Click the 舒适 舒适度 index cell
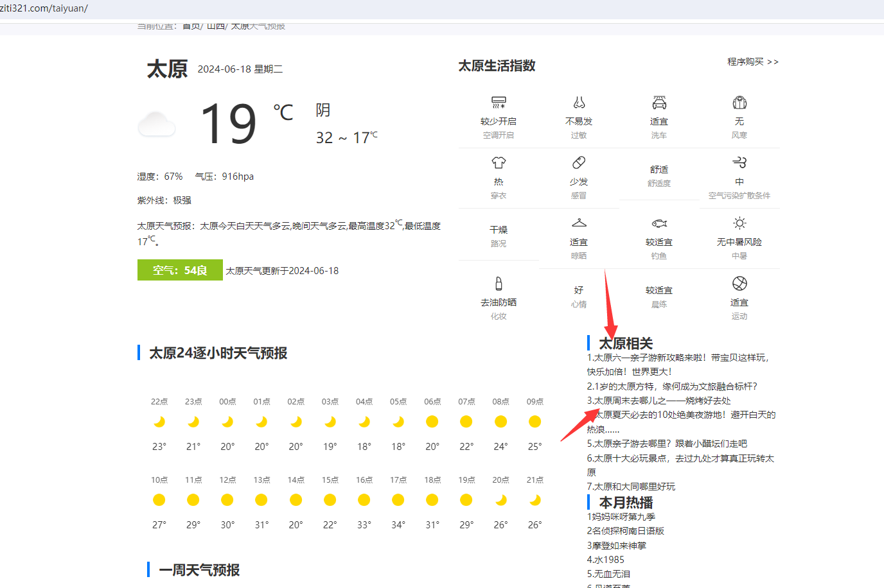 tap(659, 176)
